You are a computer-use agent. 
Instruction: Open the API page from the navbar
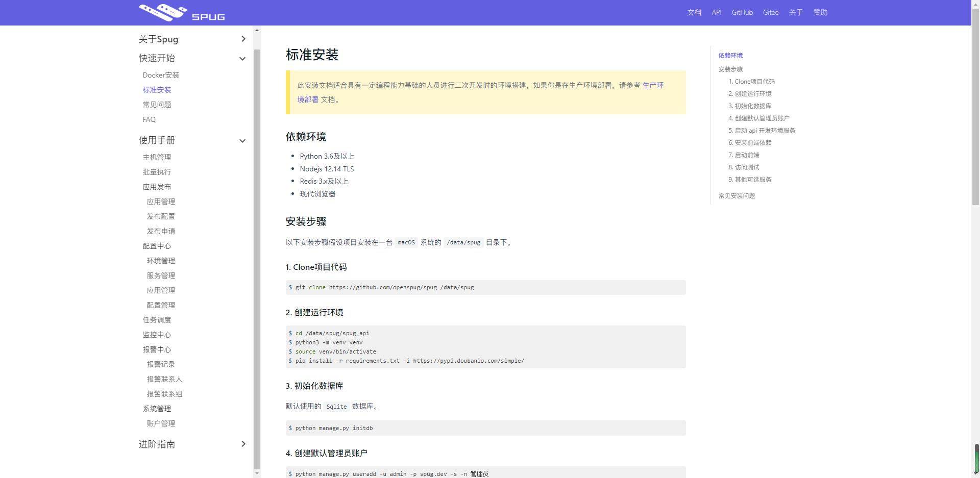coord(716,12)
